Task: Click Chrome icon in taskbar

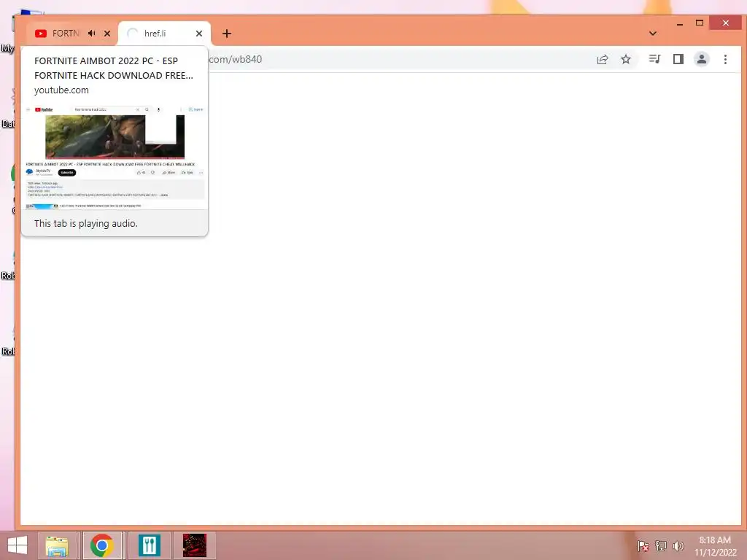Action: [x=102, y=545]
